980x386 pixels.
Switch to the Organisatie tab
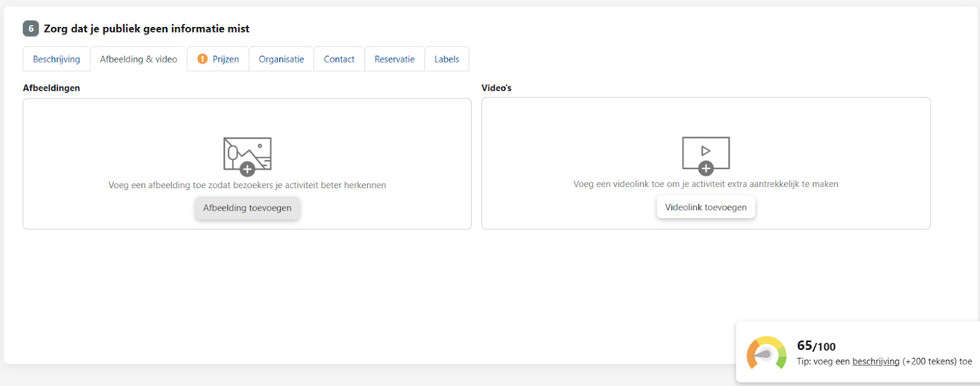click(x=281, y=59)
